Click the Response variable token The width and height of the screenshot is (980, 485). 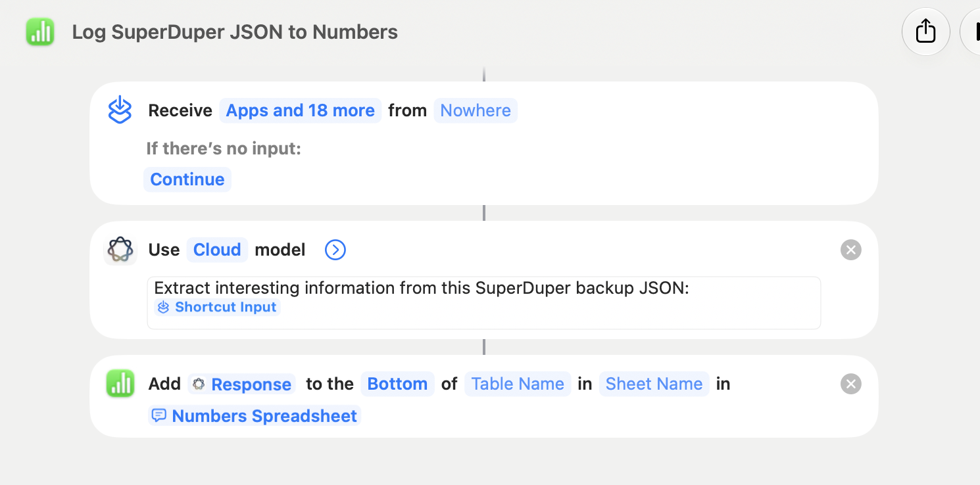[242, 384]
